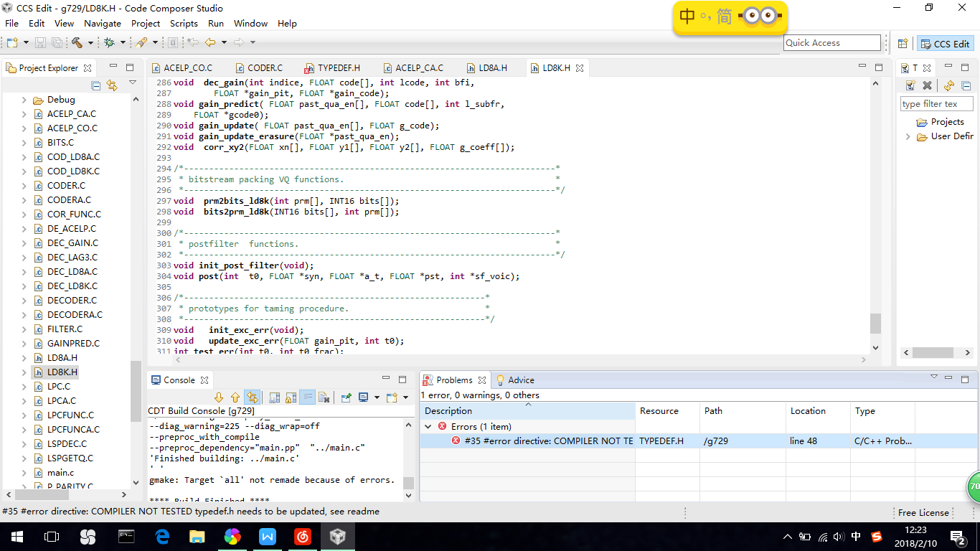Image resolution: width=980 pixels, height=551 pixels.
Task: Click the back navigation yellow arrow
Action: point(209,43)
